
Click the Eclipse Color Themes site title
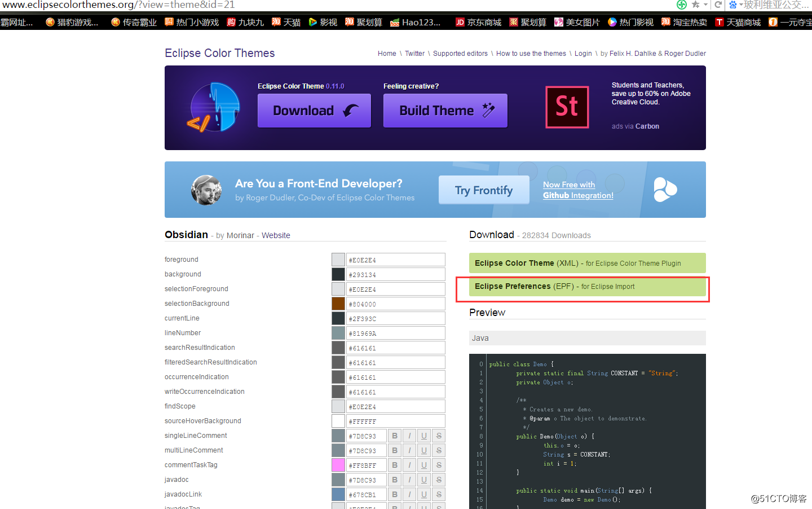[x=220, y=53]
